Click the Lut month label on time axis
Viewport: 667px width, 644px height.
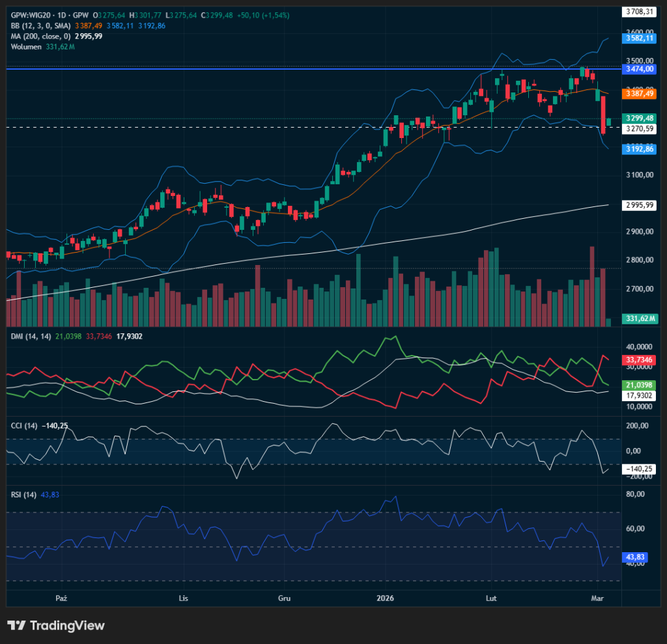pyautogui.click(x=492, y=597)
